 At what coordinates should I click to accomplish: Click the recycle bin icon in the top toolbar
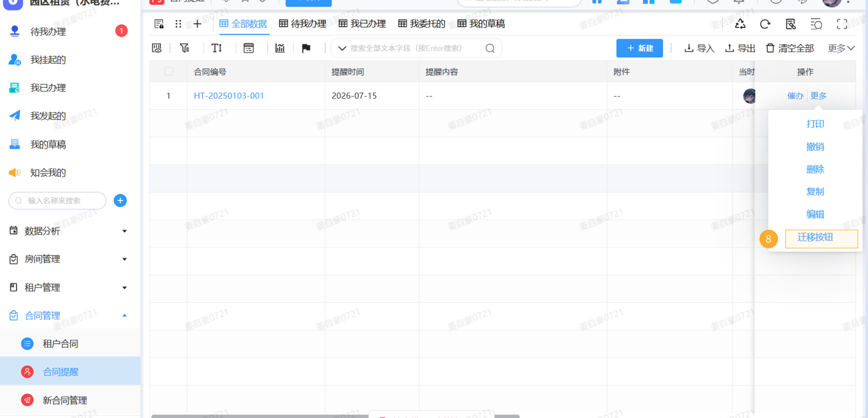(x=740, y=24)
